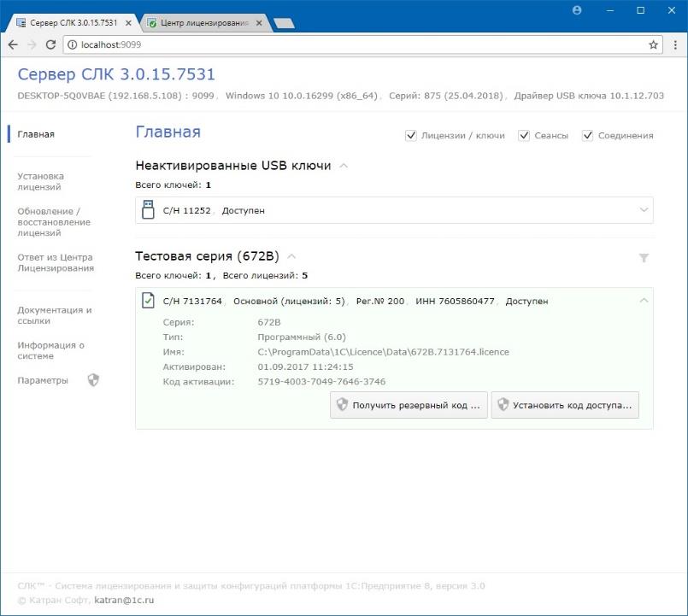The image size is (688, 616).
Task: Select Главная in the sidebar
Action: click(36, 134)
